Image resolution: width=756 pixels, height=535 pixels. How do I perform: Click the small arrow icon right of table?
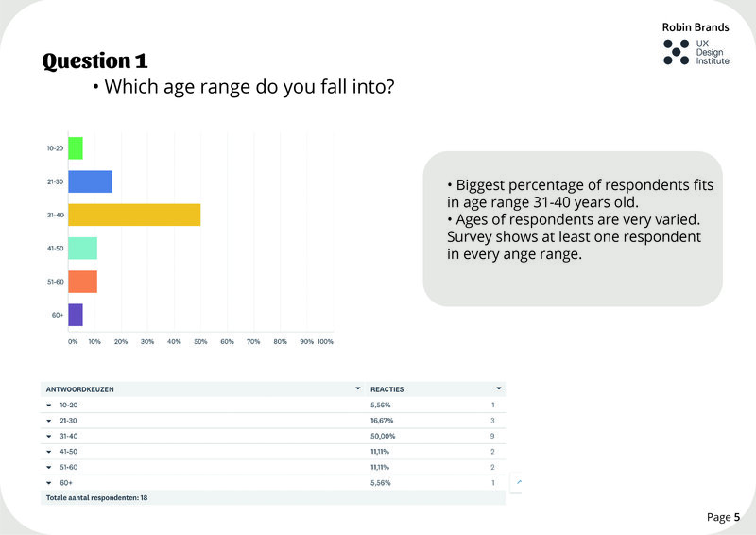coord(519,482)
